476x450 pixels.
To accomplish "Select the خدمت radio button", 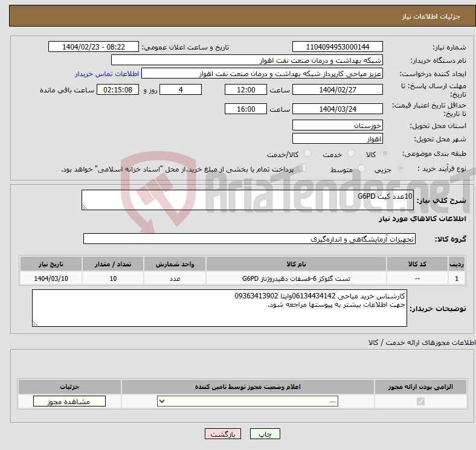I will tap(351, 153).
